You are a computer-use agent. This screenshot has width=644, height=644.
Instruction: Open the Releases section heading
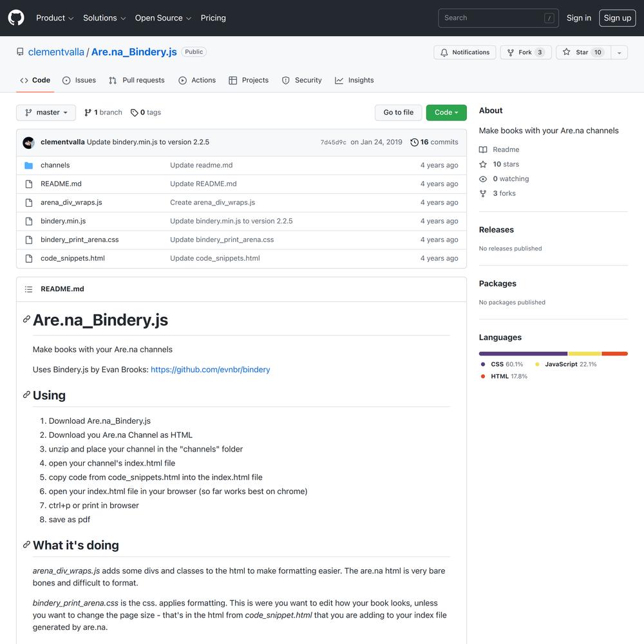pyautogui.click(x=496, y=230)
